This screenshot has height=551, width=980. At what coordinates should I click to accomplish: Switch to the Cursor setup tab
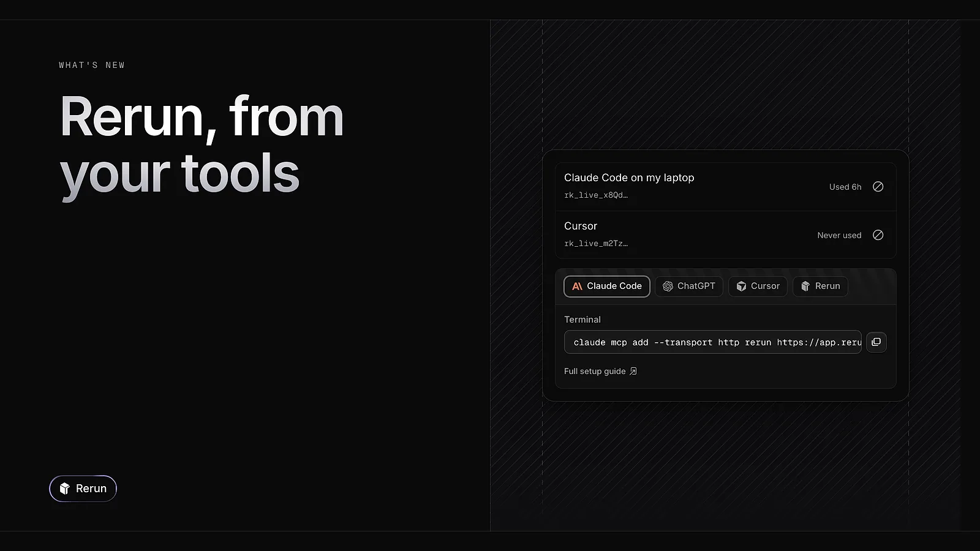click(758, 286)
